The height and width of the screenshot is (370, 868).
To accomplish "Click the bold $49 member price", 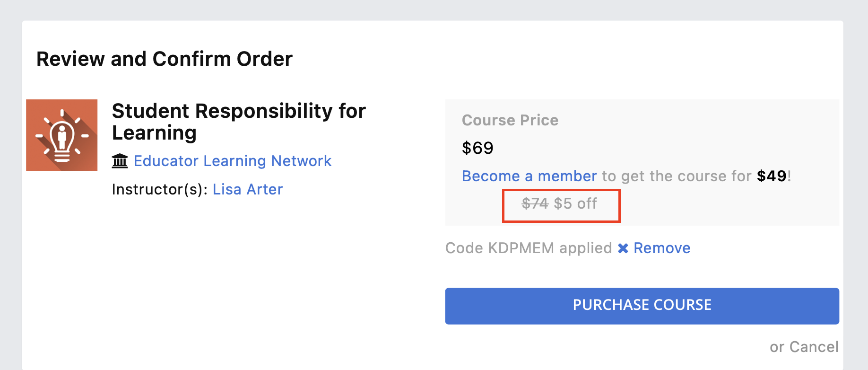I will pos(772,176).
